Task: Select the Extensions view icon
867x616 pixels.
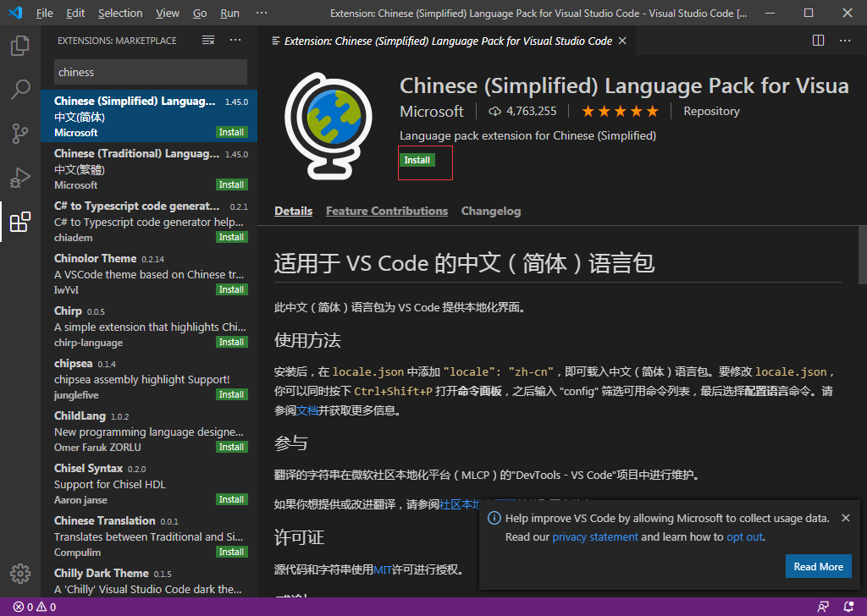Action: click(x=20, y=222)
